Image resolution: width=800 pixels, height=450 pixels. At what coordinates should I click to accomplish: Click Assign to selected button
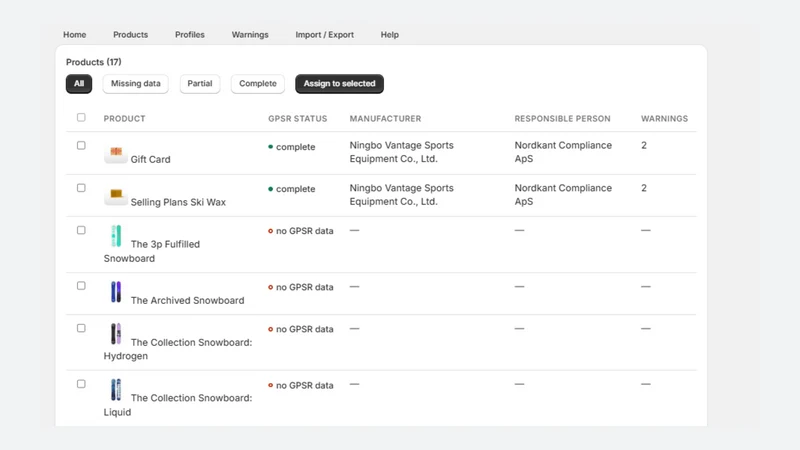pyautogui.click(x=339, y=84)
